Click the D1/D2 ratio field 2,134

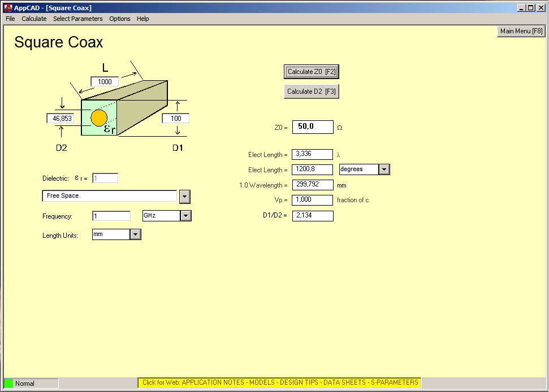(x=313, y=216)
